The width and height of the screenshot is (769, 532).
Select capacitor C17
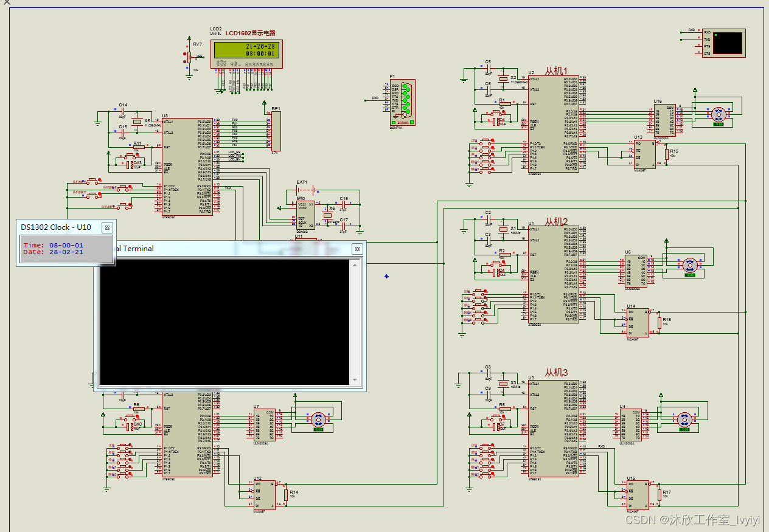[344, 226]
